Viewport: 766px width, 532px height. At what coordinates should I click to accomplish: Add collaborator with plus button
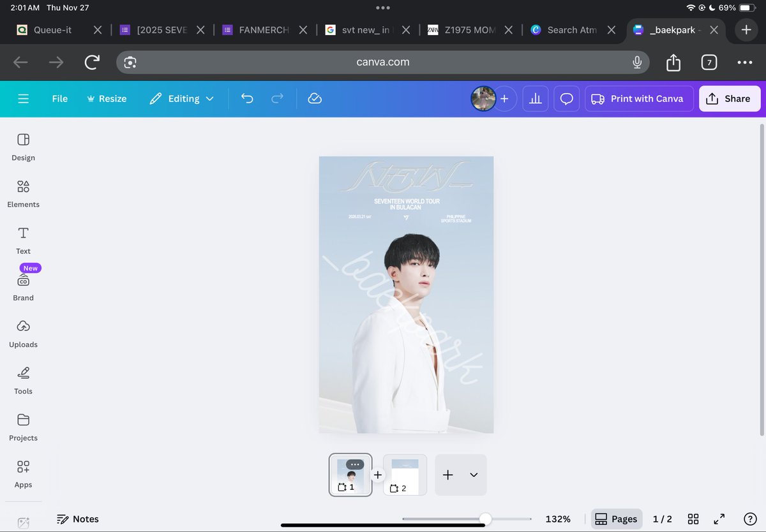point(504,99)
